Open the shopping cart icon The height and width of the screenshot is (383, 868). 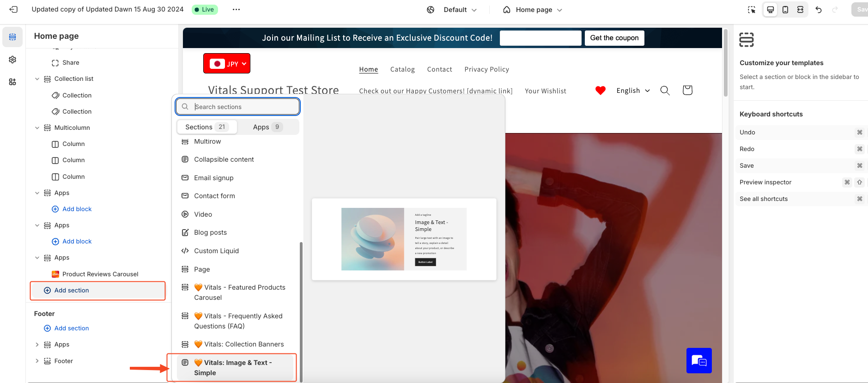coord(687,90)
